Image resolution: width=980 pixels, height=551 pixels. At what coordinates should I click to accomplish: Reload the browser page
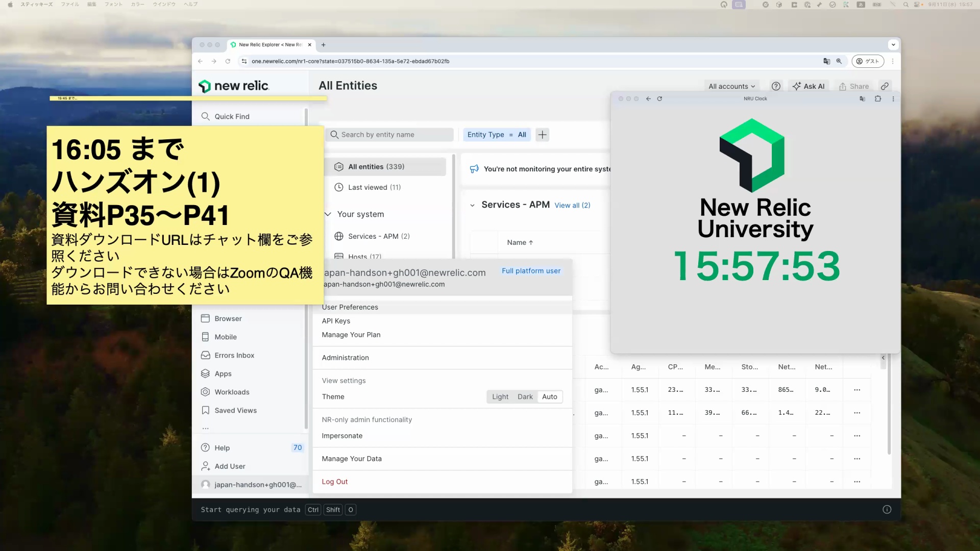(228, 61)
